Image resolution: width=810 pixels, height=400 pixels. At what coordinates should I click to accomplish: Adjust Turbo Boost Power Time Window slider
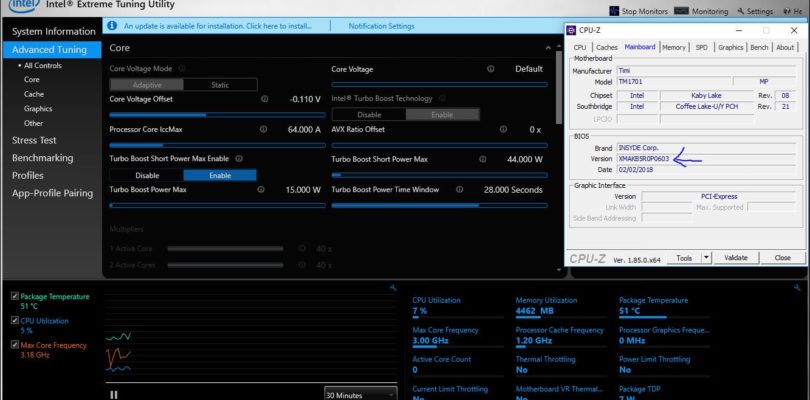440,205
